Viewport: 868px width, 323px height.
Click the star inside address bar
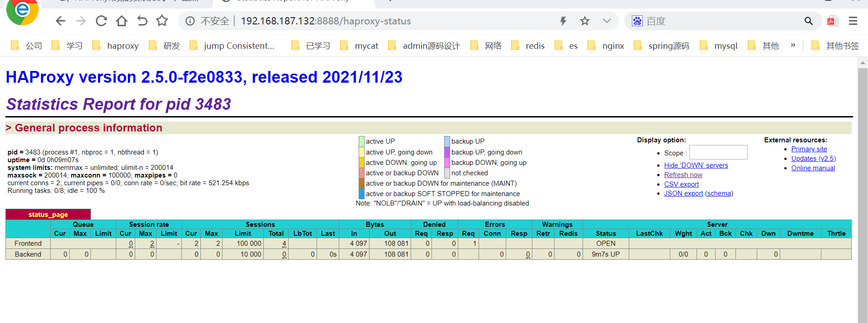tap(585, 21)
